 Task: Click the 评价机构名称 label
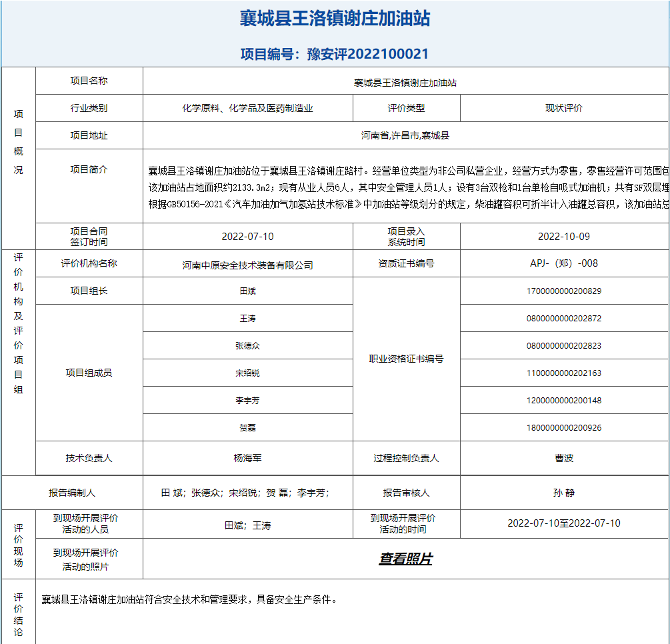point(89,263)
